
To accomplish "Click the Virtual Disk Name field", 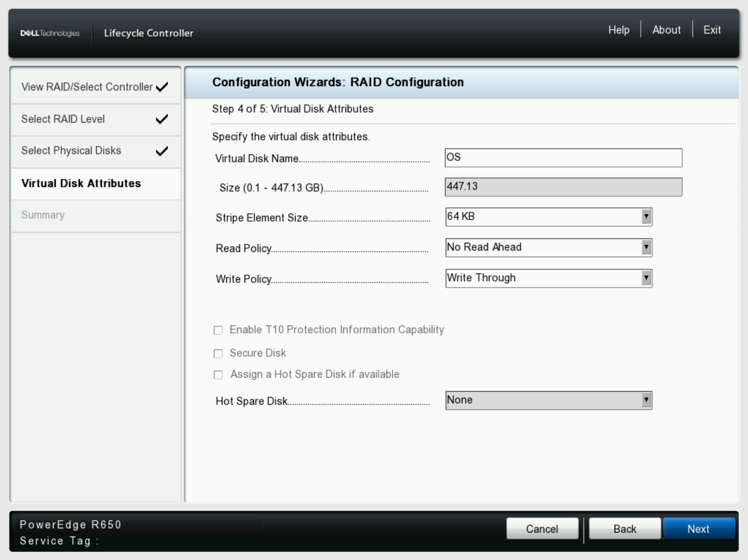I will click(563, 158).
